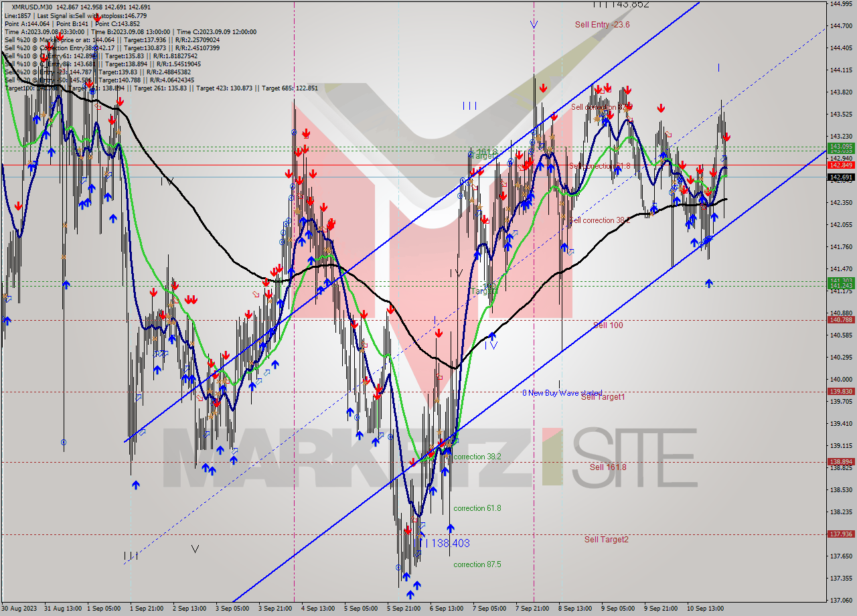Click the green 143.095 price tag

pyautogui.click(x=841, y=146)
